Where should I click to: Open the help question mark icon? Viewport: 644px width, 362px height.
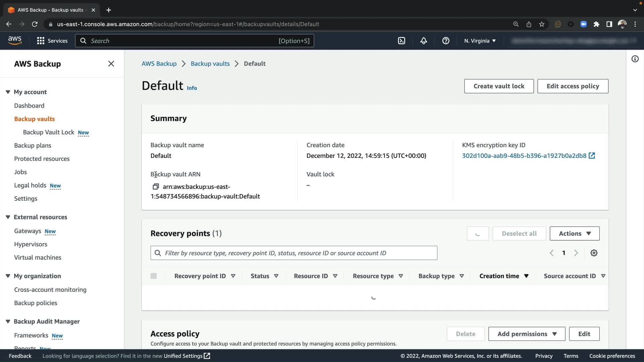(x=446, y=41)
